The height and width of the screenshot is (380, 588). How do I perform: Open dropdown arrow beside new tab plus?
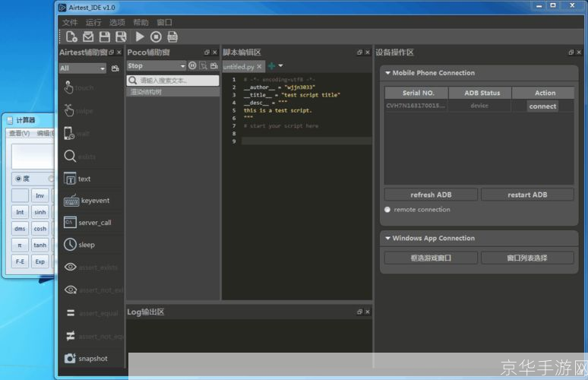[x=280, y=65]
